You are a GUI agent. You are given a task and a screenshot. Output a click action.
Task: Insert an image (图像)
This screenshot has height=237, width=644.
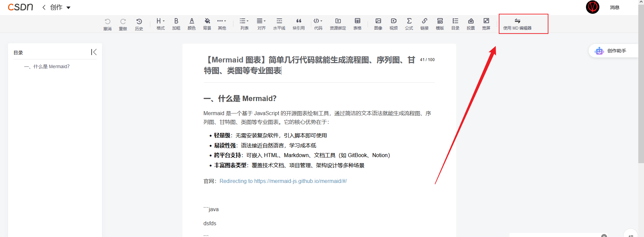[x=378, y=24]
